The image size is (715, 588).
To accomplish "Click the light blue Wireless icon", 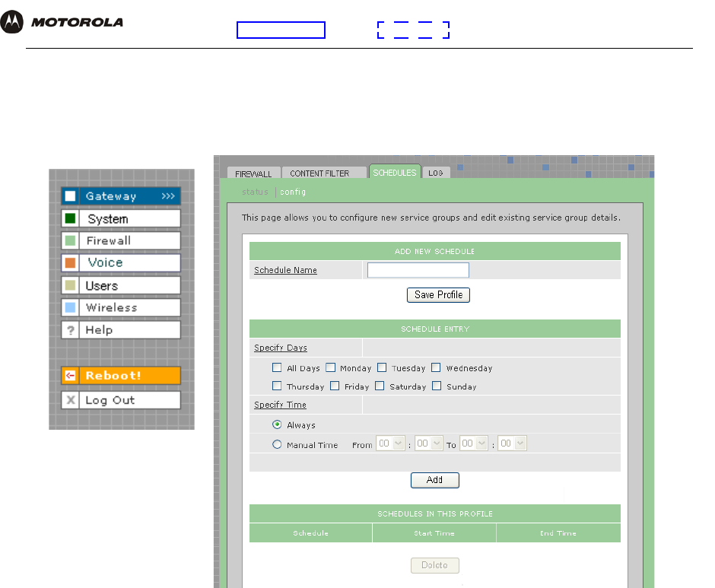I will click(x=70, y=307).
